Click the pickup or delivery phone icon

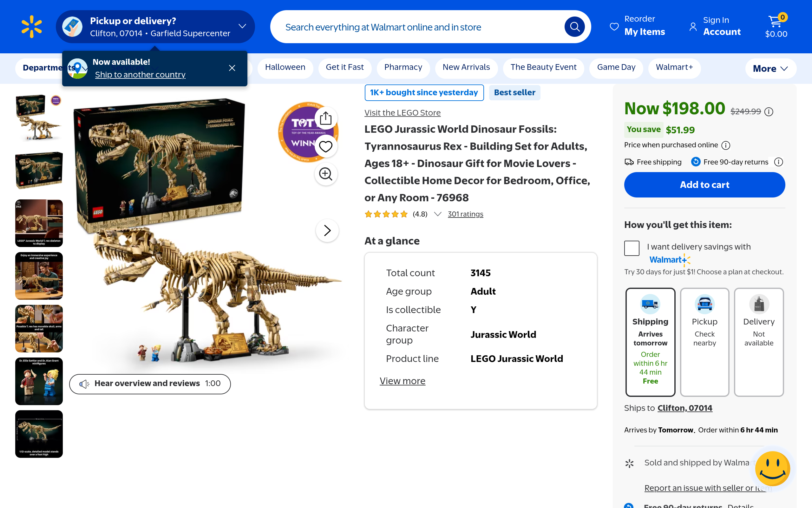tap(72, 27)
